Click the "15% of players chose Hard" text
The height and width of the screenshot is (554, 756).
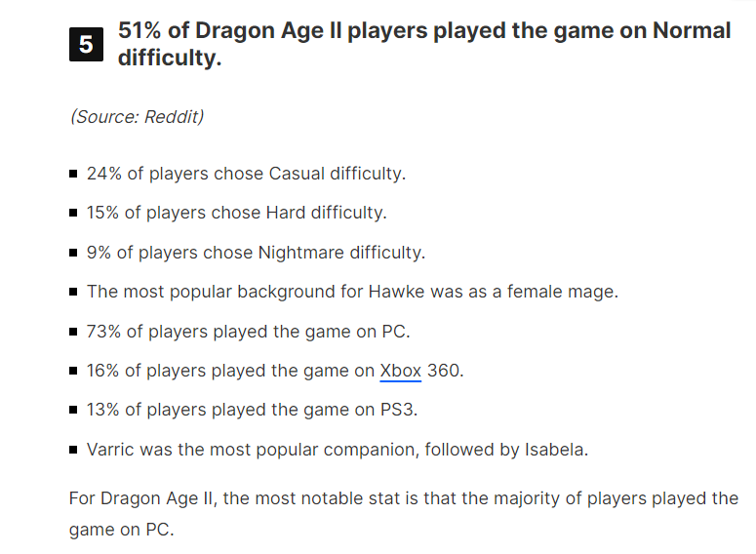pyautogui.click(x=237, y=213)
